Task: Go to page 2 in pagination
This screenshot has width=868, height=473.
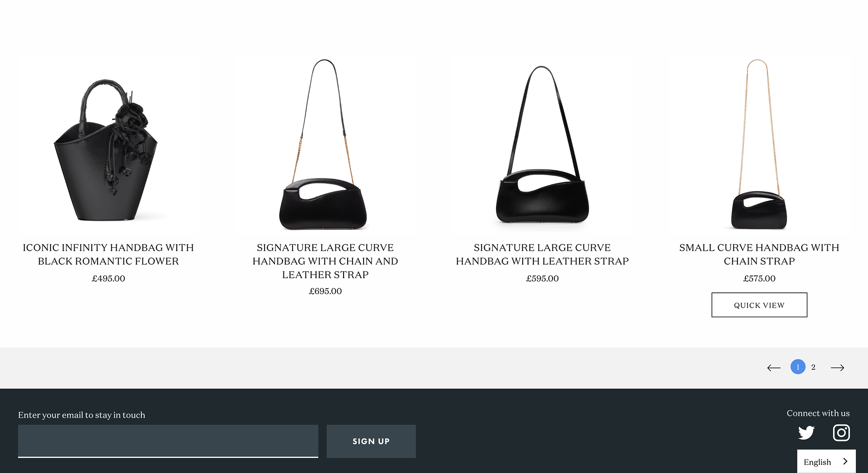Action: tap(813, 367)
